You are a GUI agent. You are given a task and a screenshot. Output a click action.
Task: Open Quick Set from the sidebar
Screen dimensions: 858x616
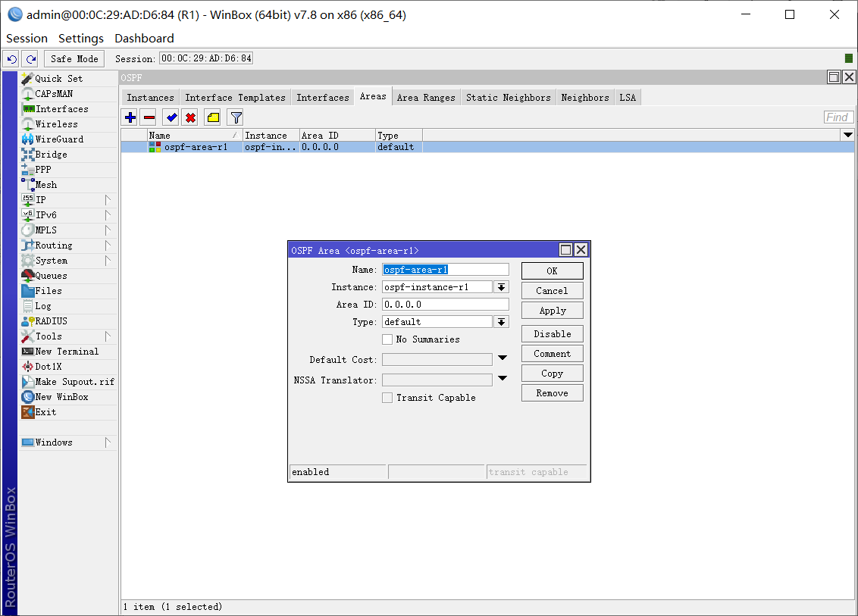[68, 78]
